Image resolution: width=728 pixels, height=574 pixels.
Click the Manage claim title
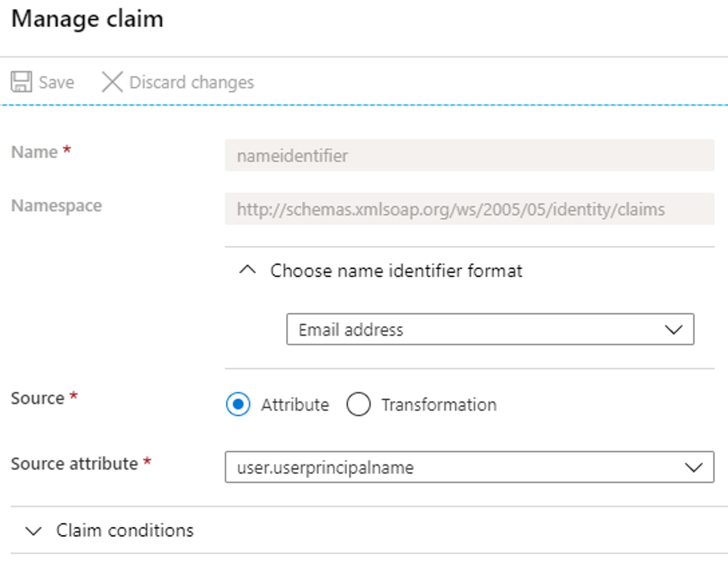[x=87, y=19]
